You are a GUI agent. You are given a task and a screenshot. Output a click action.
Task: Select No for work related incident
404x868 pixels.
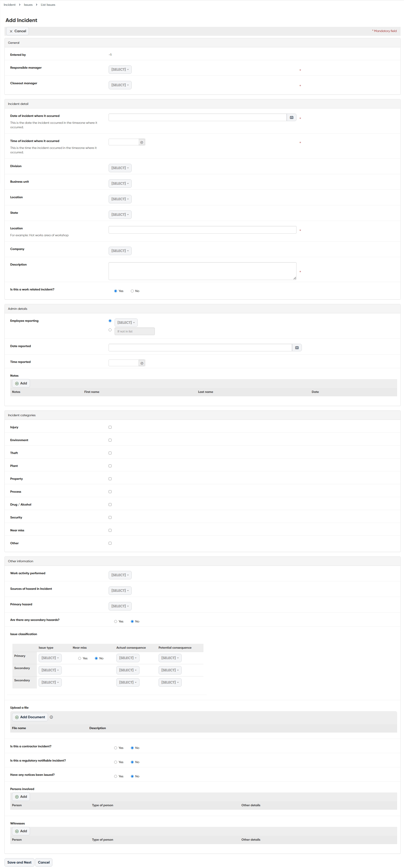coord(132,291)
